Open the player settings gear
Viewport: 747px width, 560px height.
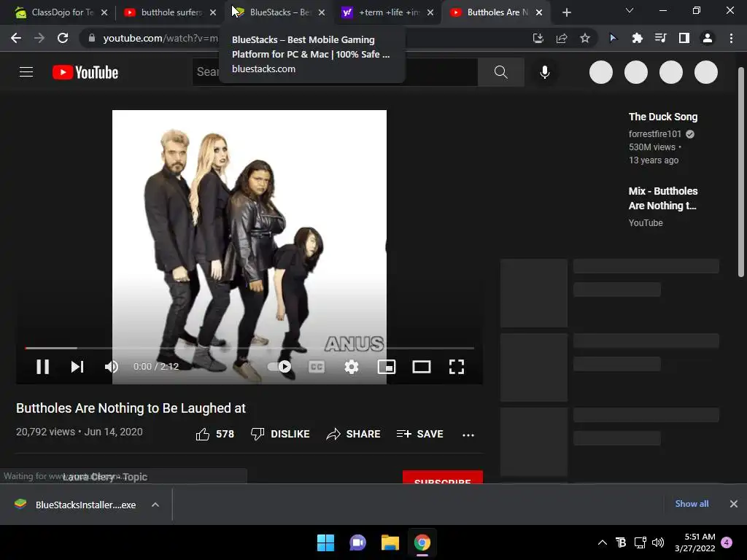(x=352, y=367)
